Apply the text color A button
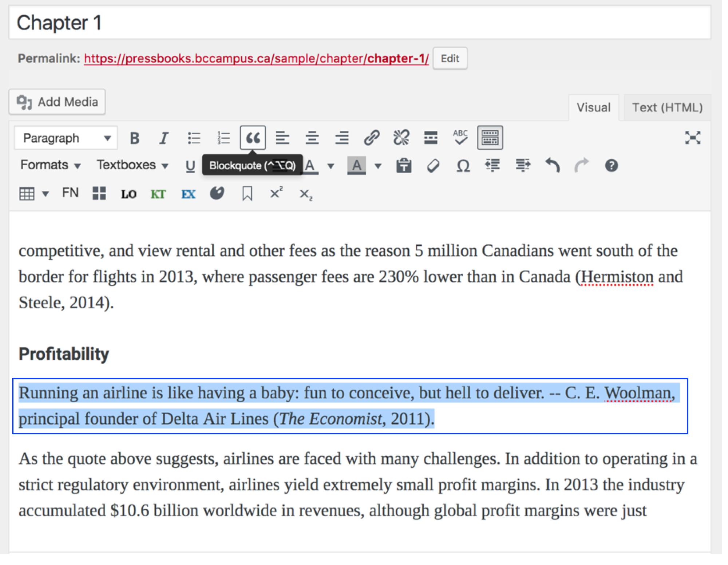728x565 pixels. pyautogui.click(x=310, y=166)
